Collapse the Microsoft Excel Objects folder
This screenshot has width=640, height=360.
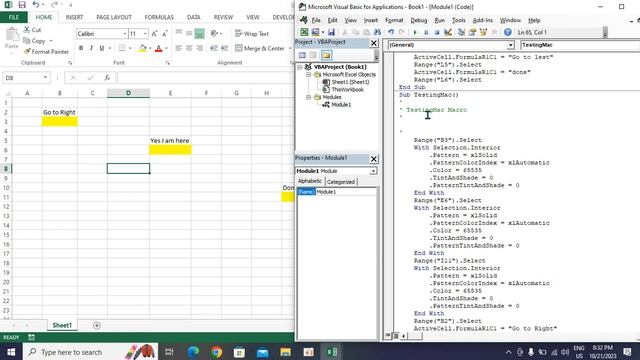309,75
